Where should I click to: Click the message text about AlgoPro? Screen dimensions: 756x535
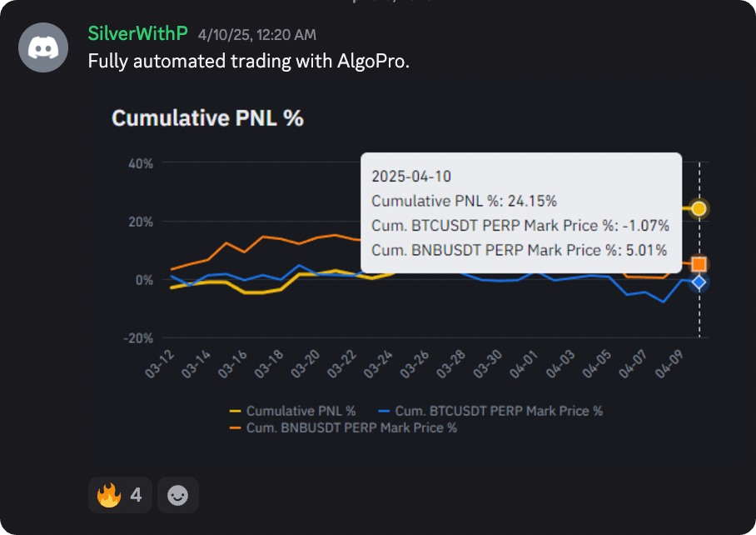249,62
